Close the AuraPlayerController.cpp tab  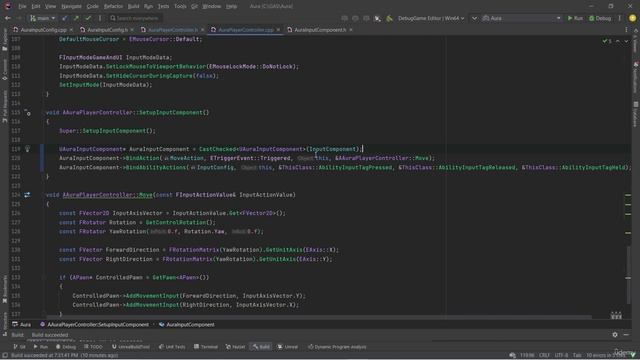click(x=278, y=30)
